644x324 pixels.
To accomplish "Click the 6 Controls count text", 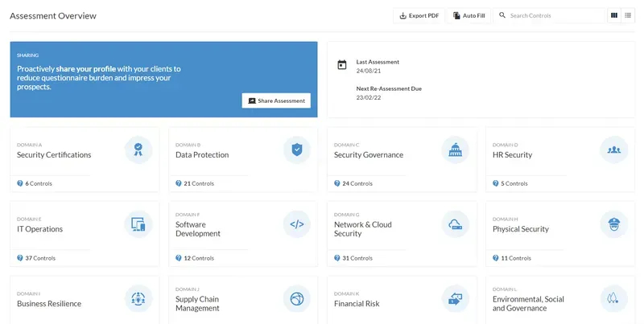I will tap(39, 183).
